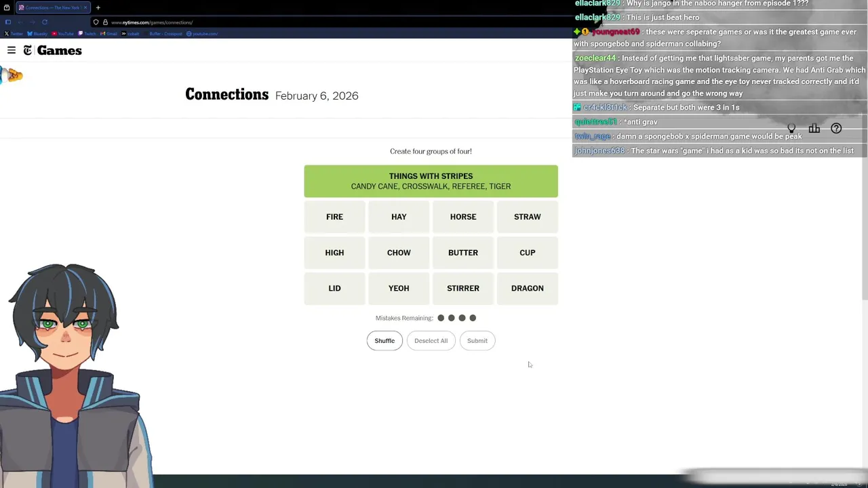The image size is (868, 488).
Task: Select the HIGH tile
Action: pos(334,253)
